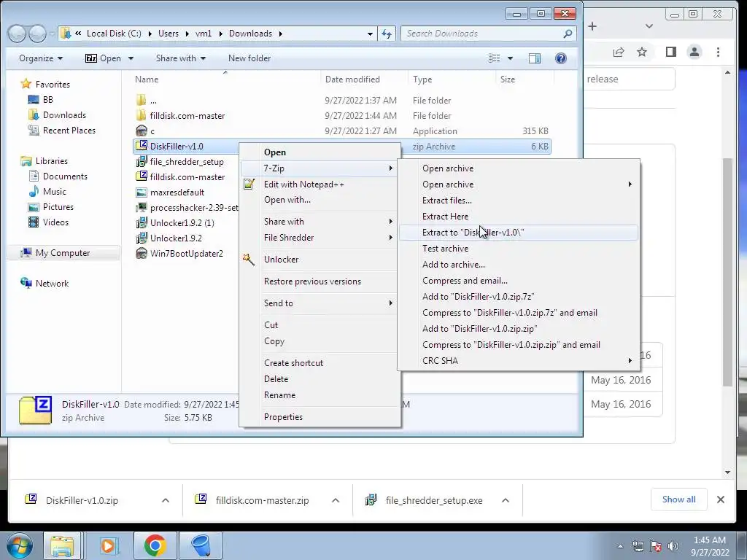
Task: Change view with the view icon
Action: click(x=495, y=58)
